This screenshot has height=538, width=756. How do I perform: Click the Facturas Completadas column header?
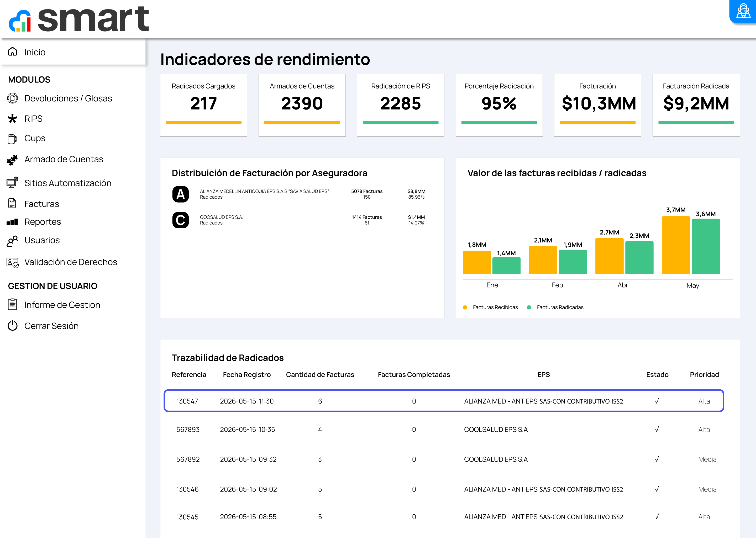pos(414,375)
